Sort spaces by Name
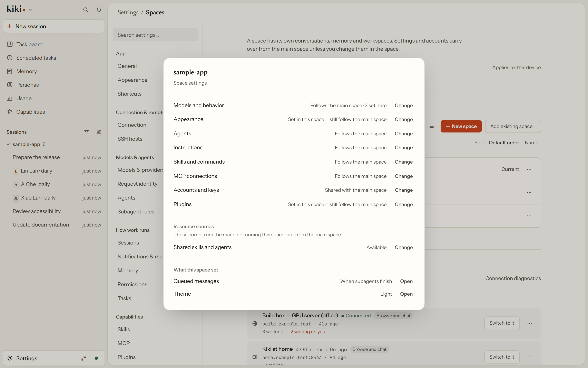The image size is (588, 368). point(531,143)
